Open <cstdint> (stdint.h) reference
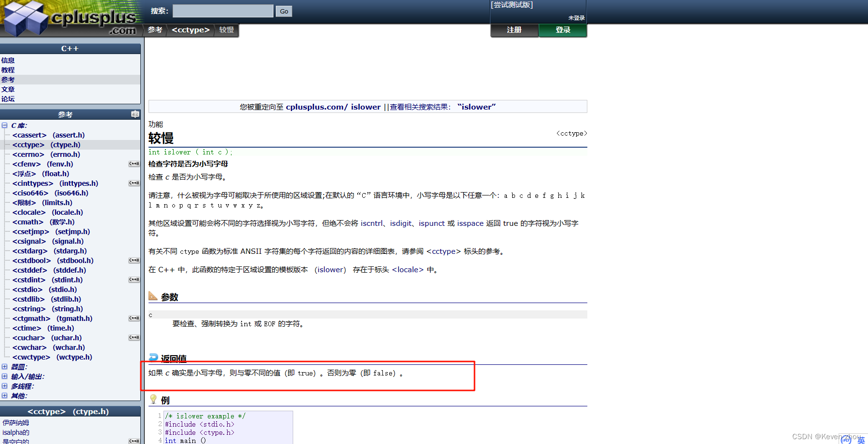Screen dimensions: 868x444 [48, 280]
